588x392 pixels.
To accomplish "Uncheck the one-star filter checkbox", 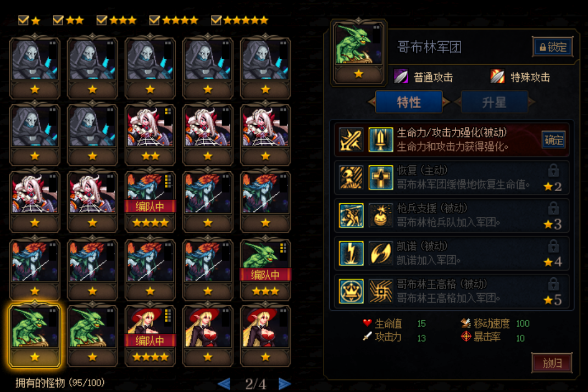I will (24, 20).
